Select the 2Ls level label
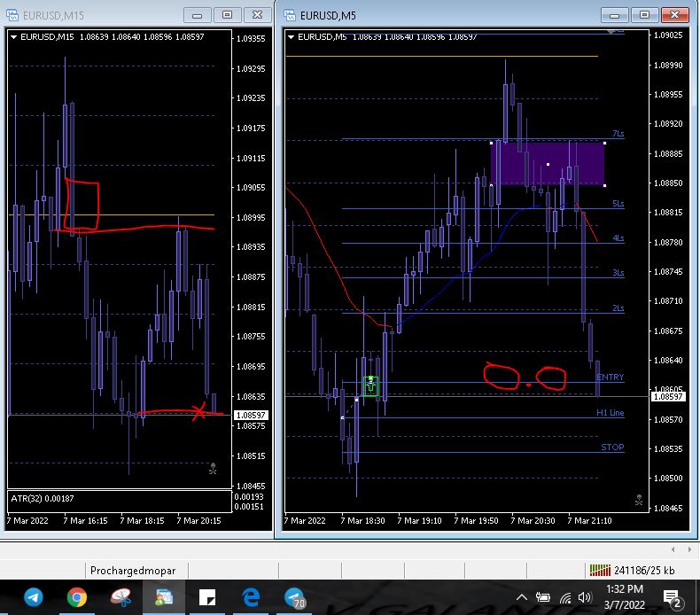Image resolution: width=700 pixels, height=615 pixels. 618,308
